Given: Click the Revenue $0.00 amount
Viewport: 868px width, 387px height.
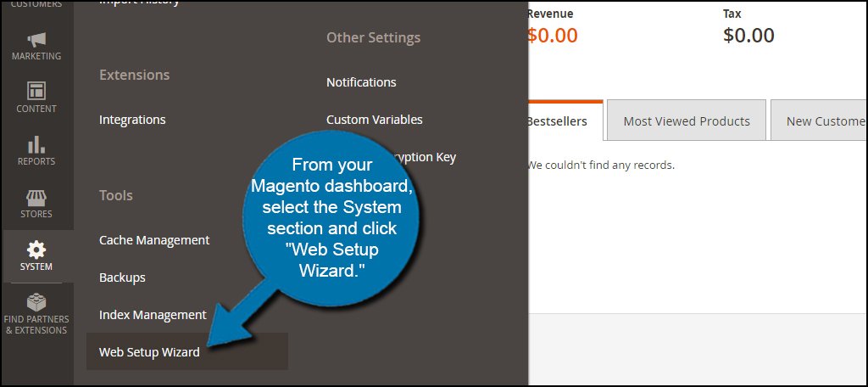Looking at the screenshot, I should click(x=552, y=36).
